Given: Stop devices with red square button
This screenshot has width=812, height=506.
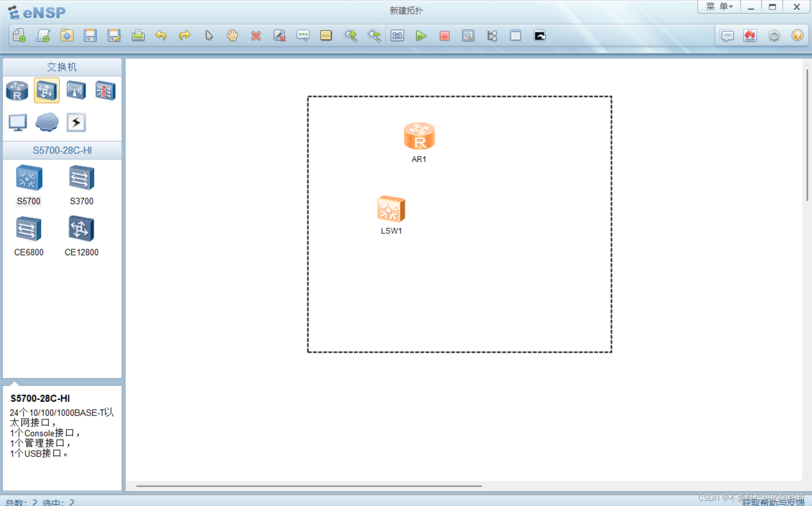Looking at the screenshot, I should pyautogui.click(x=444, y=35).
